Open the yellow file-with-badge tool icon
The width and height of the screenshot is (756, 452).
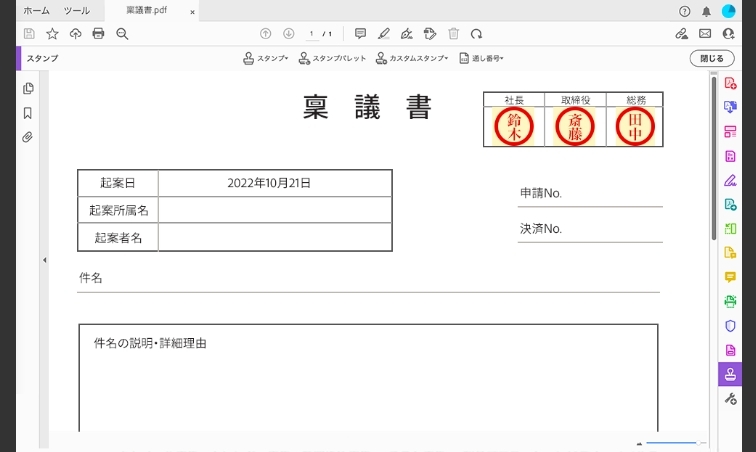point(730,253)
